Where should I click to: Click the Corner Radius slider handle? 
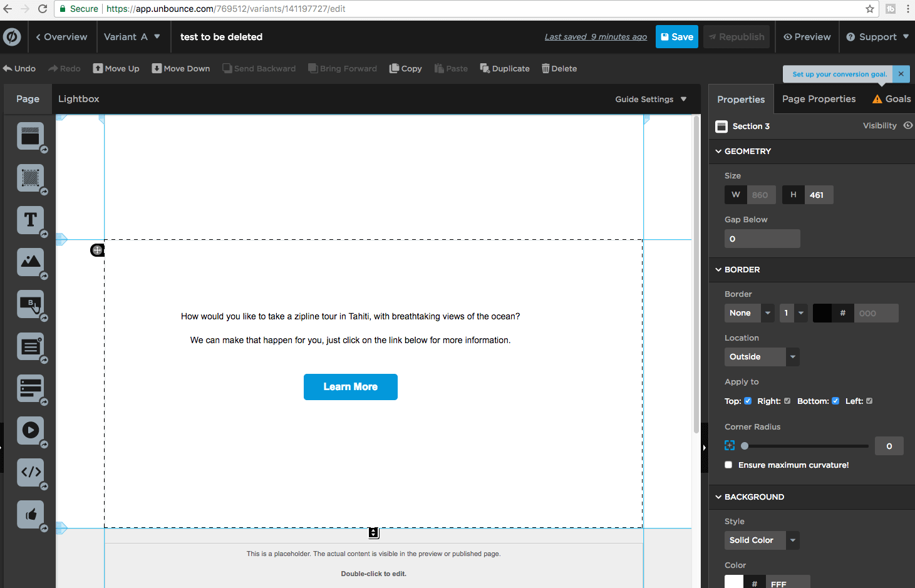[745, 446]
